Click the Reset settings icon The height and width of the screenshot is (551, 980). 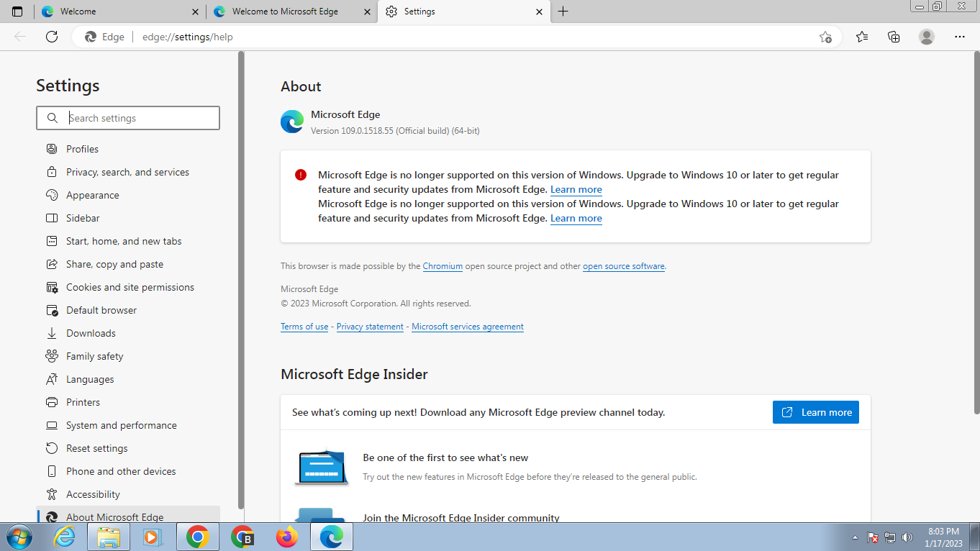pyautogui.click(x=52, y=448)
